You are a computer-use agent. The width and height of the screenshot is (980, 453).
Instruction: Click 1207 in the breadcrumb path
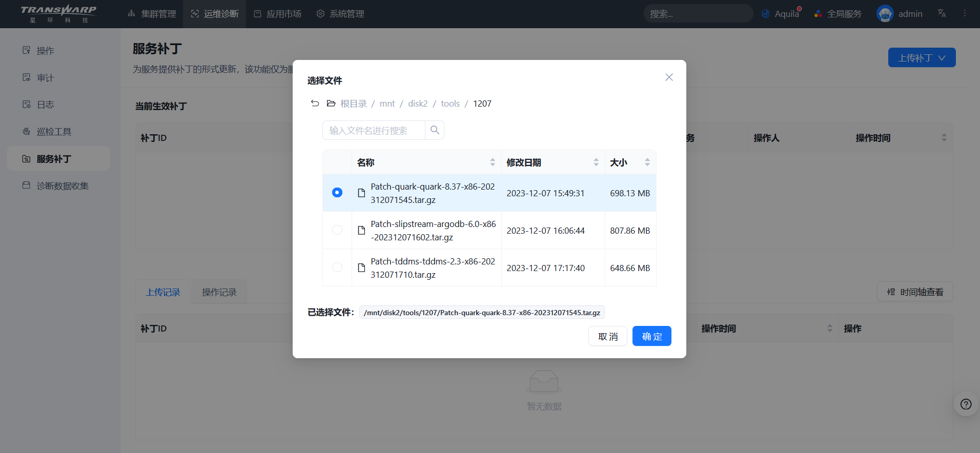482,104
